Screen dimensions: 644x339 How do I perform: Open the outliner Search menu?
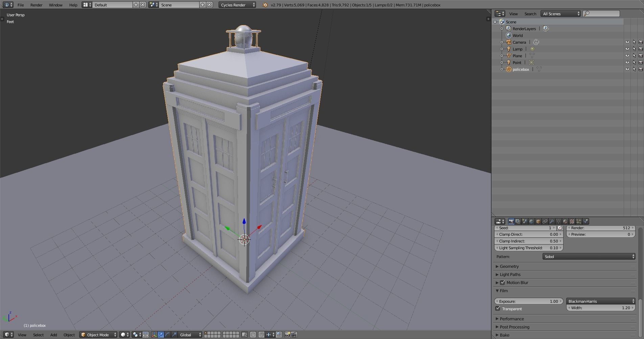pos(530,14)
